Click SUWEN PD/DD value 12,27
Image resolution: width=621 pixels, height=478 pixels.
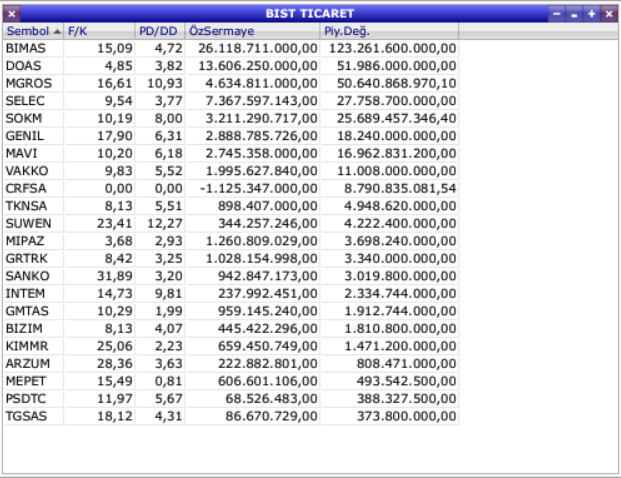(x=165, y=223)
